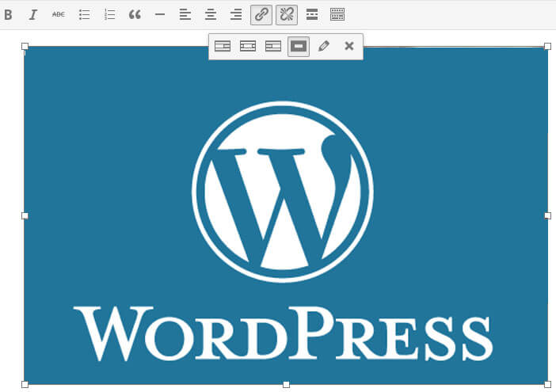This screenshot has height=392, width=556.
Task: Align image right in image toolbar
Action: click(x=273, y=46)
